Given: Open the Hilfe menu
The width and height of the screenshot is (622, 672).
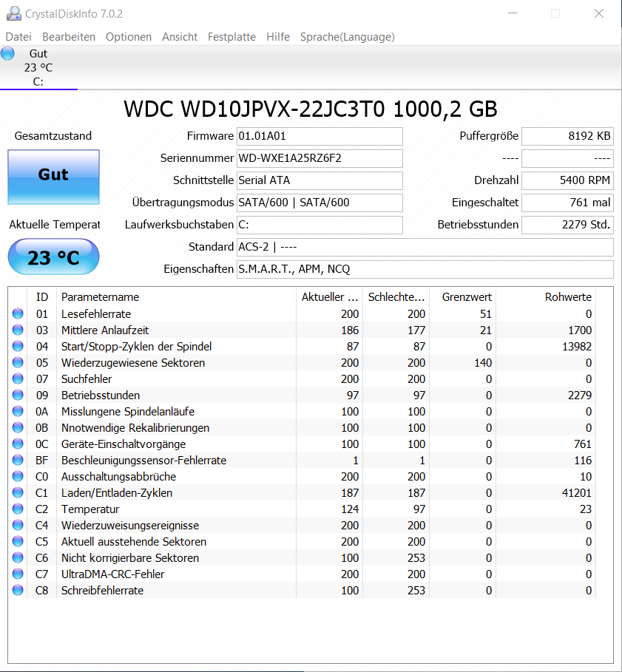Looking at the screenshot, I should tap(278, 37).
